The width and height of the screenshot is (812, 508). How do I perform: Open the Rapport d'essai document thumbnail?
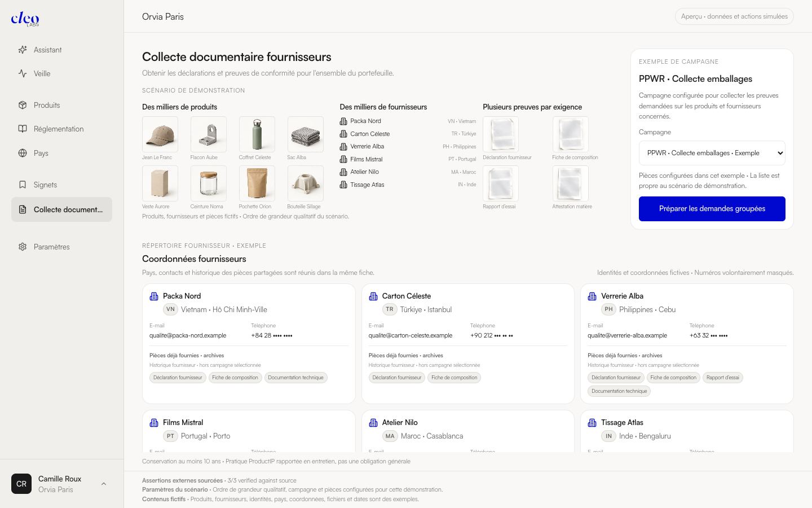[x=501, y=183]
